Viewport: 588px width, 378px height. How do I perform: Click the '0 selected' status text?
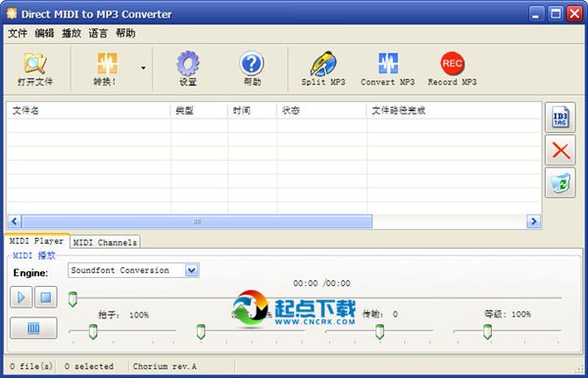[x=88, y=366]
